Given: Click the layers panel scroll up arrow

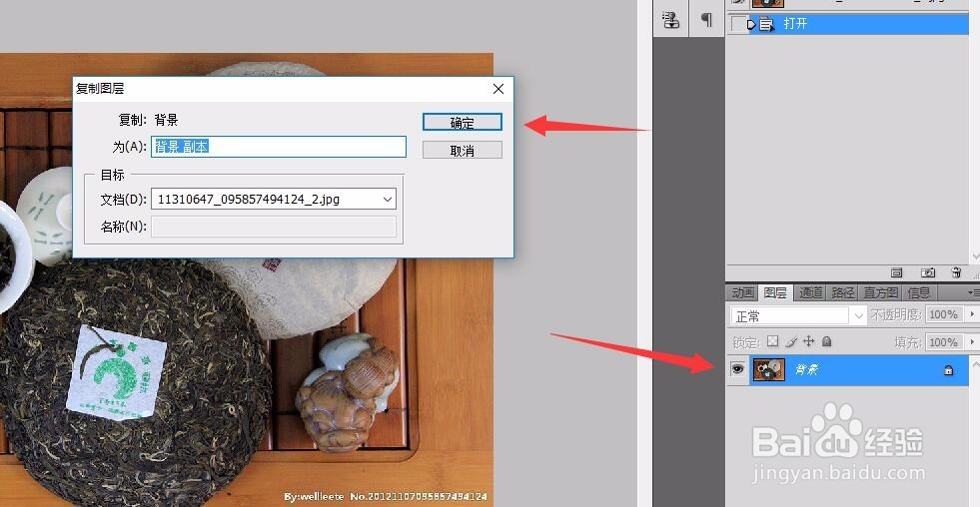Looking at the screenshot, I should 975,362.
